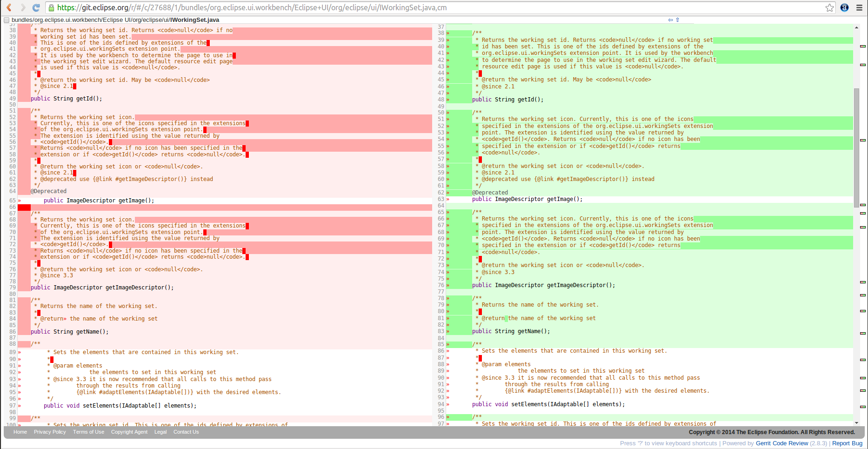Click the browser forward arrow
868x449 pixels.
coord(22,7)
